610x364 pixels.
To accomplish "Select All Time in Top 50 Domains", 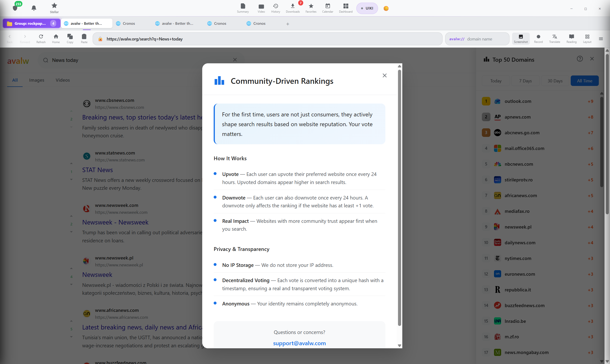I will [x=585, y=80].
